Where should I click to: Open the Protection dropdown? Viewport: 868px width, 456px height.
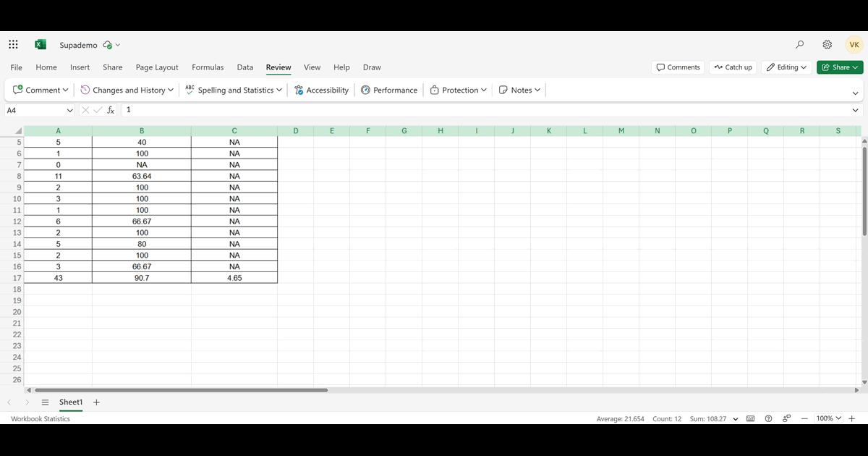tap(459, 90)
